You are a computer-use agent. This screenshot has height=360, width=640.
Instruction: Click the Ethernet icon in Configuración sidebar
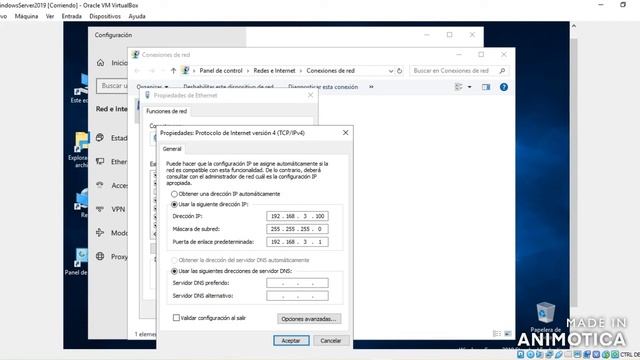[100, 161]
